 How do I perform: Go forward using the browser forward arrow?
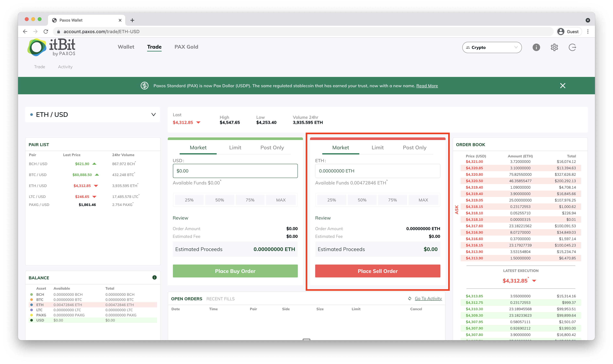point(35,31)
